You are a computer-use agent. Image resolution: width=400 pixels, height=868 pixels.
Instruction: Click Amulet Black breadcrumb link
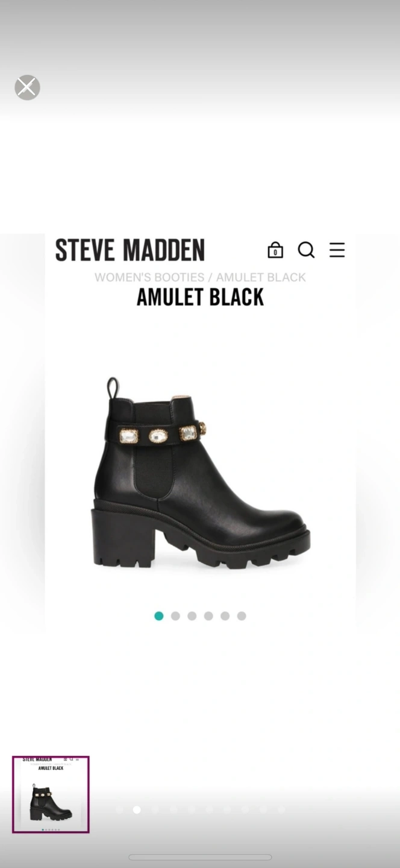261,277
